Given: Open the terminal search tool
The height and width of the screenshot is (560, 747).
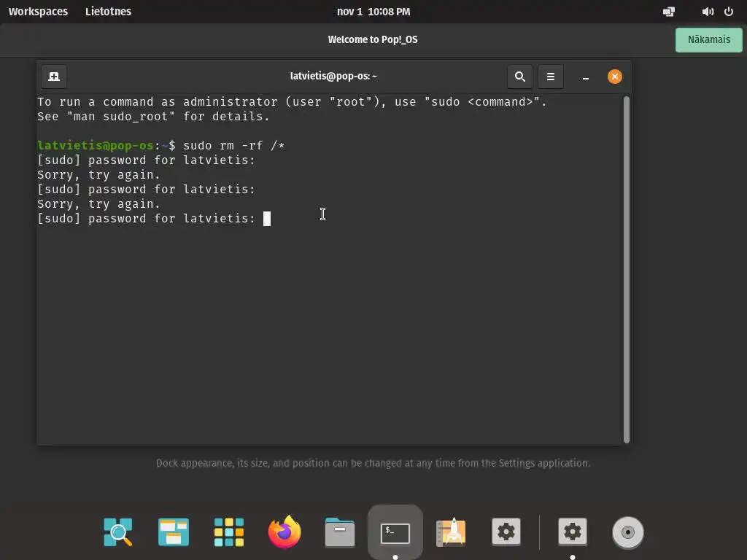Looking at the screenshot, I should pyautogui.click(x=519, y=77).
